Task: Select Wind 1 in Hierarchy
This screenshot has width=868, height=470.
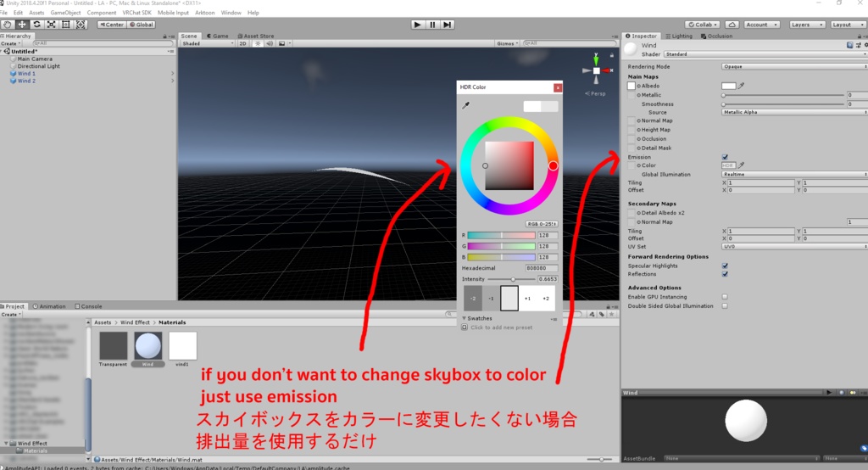Action: click(x=26, y=74)
